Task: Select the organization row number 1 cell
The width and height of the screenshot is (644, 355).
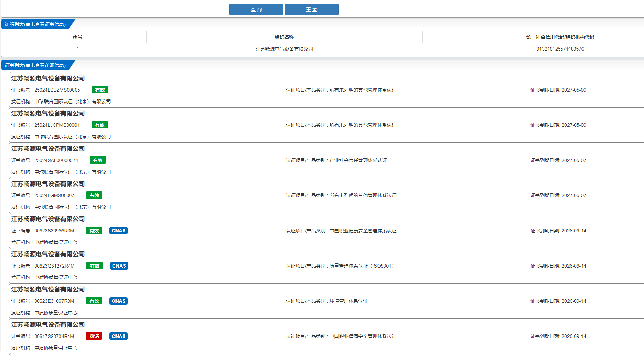Action: [77, 49]
